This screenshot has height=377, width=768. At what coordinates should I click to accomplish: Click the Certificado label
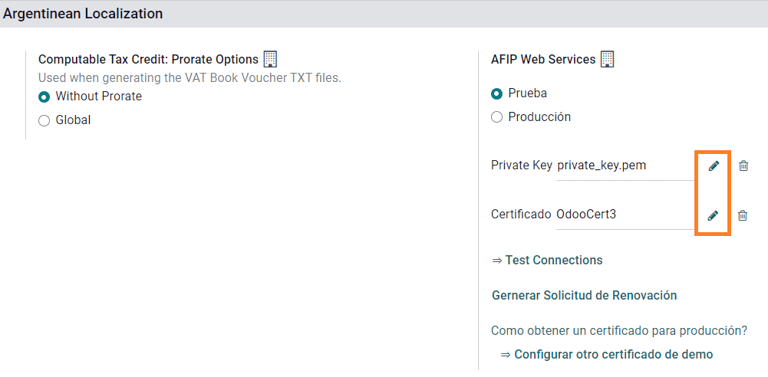521,214
